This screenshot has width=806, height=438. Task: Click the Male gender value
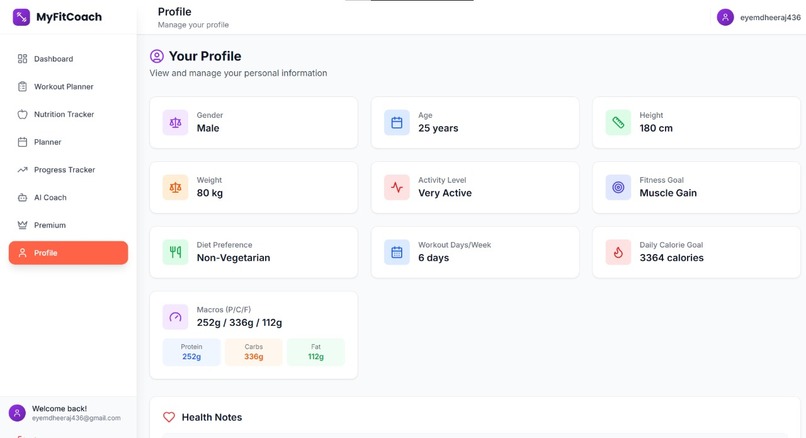click(208, 128)
